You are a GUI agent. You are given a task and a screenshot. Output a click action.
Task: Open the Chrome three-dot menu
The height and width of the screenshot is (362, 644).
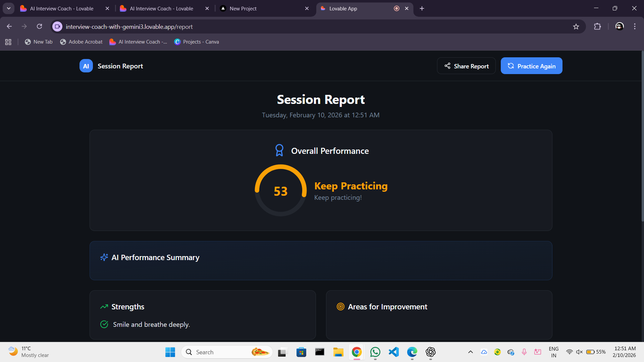coord(635,26)
